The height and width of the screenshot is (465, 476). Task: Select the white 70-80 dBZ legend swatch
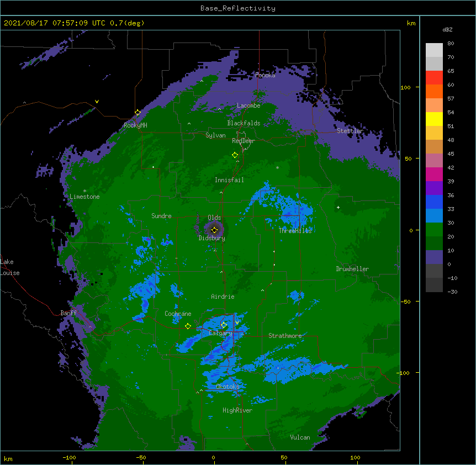pyautogui.click(x=434, y=50)
